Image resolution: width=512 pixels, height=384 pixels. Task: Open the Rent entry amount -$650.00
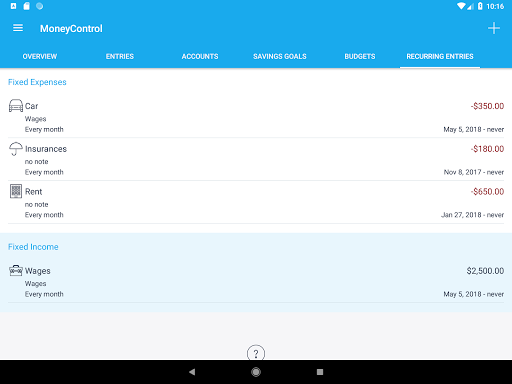point(487,191)
